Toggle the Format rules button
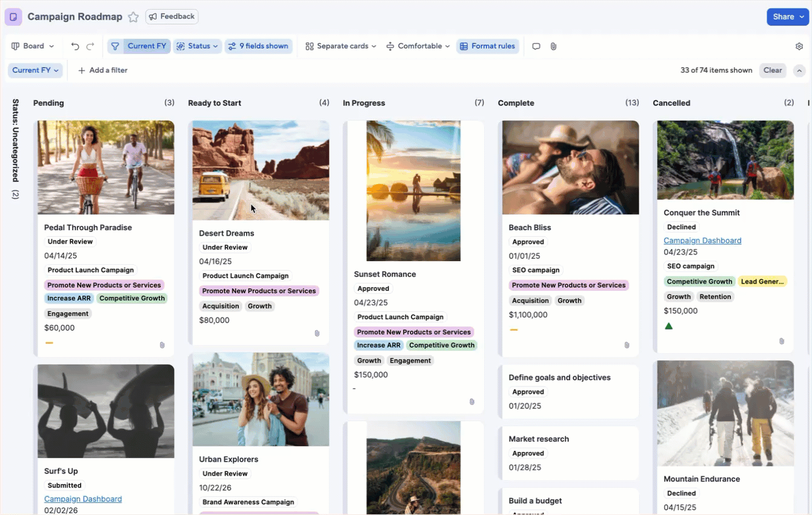 point(488,46)
